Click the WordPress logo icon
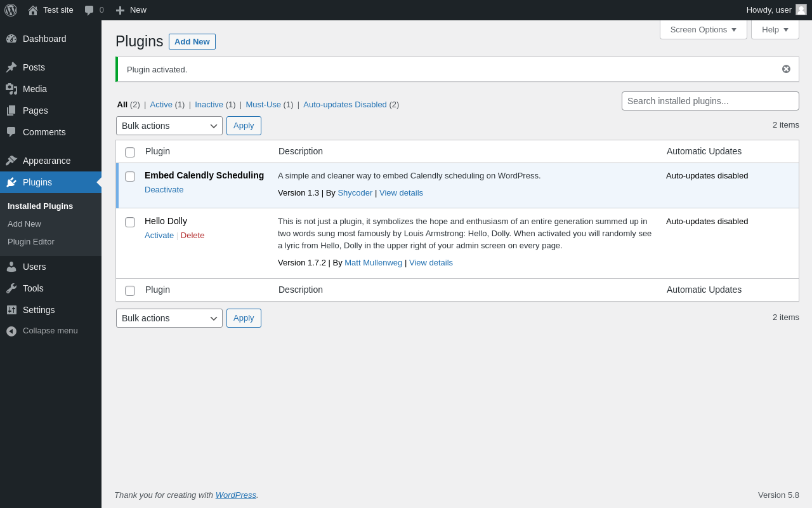Screen dimensions: 812x508 point(11,10)
